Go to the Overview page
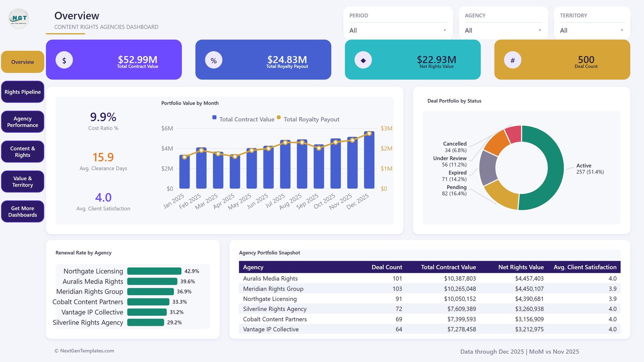The height and width of the screenshot is (362, 644). [x=23, y=62]
